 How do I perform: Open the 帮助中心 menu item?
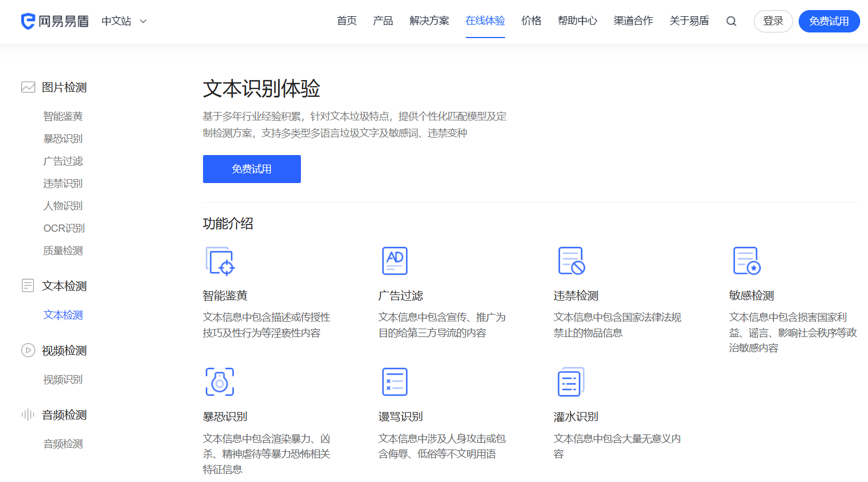[x=577, y=21]
